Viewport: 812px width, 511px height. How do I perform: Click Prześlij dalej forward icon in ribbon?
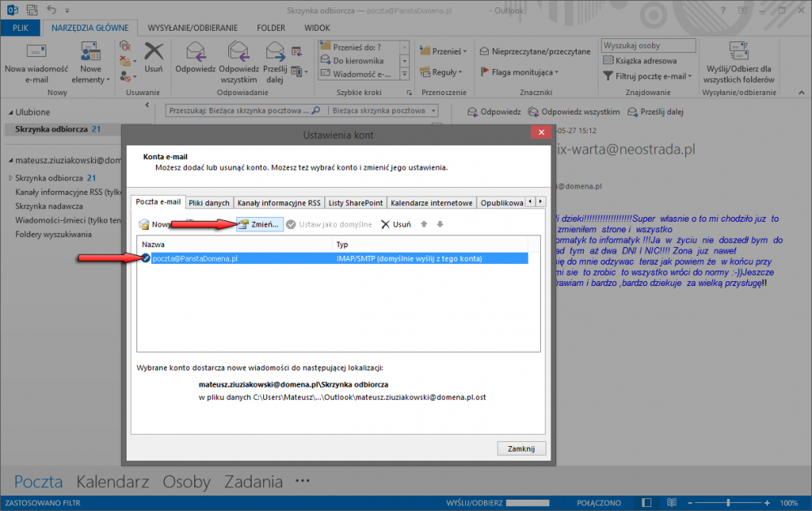click(x=275, y=63)
